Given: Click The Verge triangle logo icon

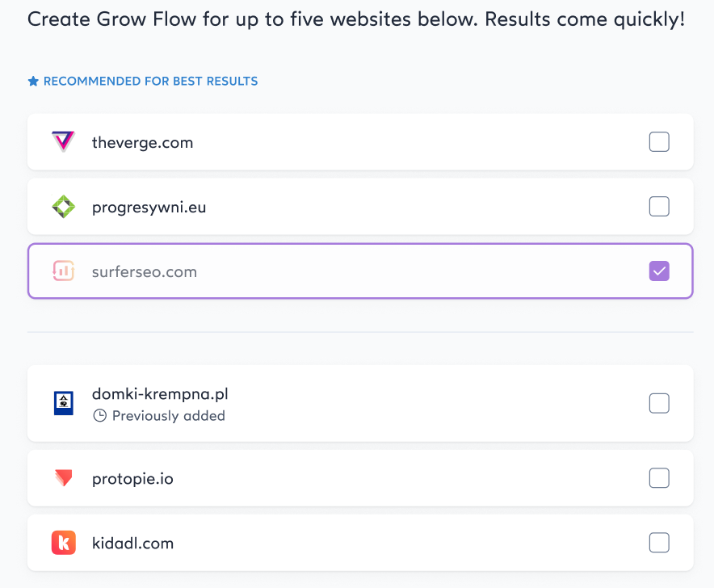Looking at the screenshot, I should point(63,141).
